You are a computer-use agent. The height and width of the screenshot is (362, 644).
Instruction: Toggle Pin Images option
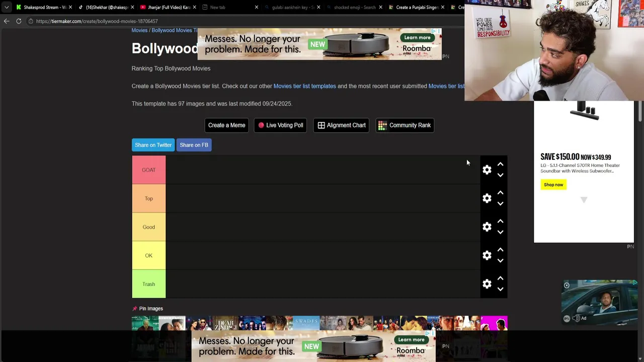click(x=147, y=309)
